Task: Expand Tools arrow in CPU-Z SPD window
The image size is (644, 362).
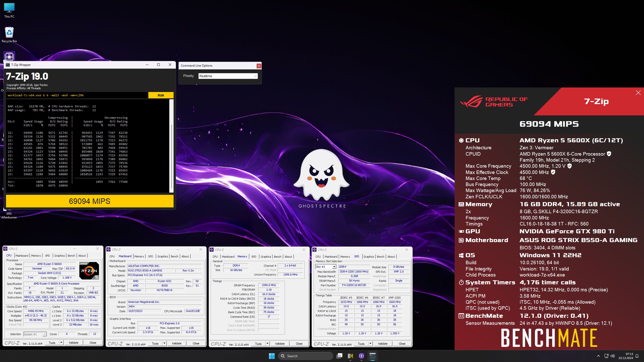Action: pos(370,344)
